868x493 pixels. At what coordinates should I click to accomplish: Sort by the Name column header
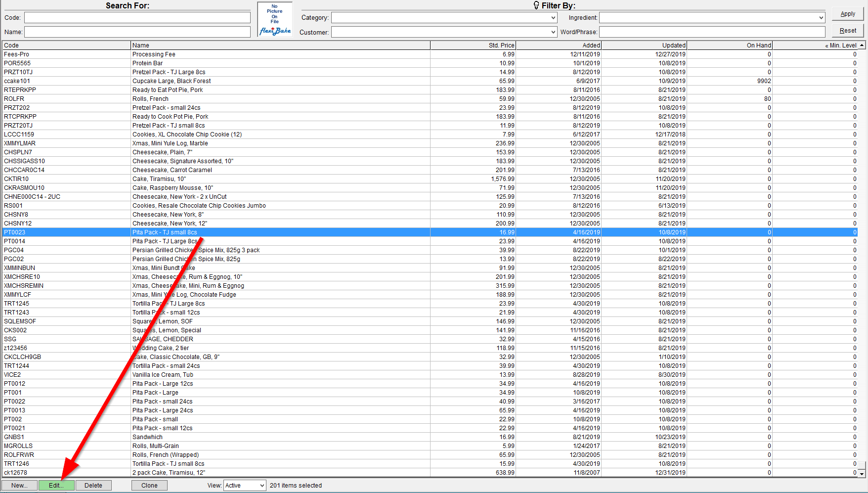click(280, 45)
